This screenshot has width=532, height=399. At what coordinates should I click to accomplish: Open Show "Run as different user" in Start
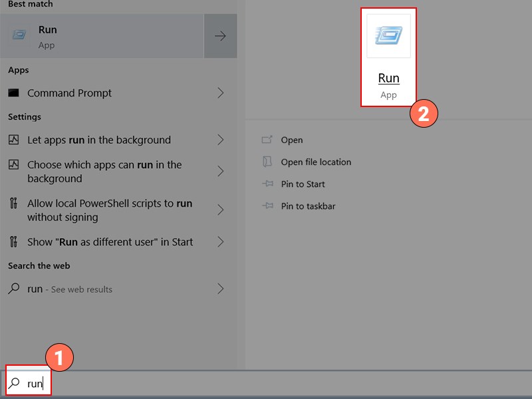pos(110,242)
